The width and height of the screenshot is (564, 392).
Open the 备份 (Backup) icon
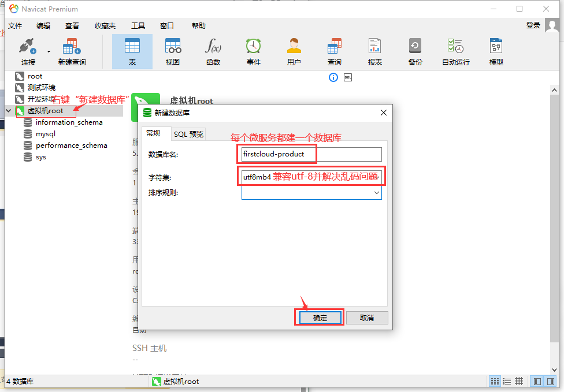tap(415, 51)
